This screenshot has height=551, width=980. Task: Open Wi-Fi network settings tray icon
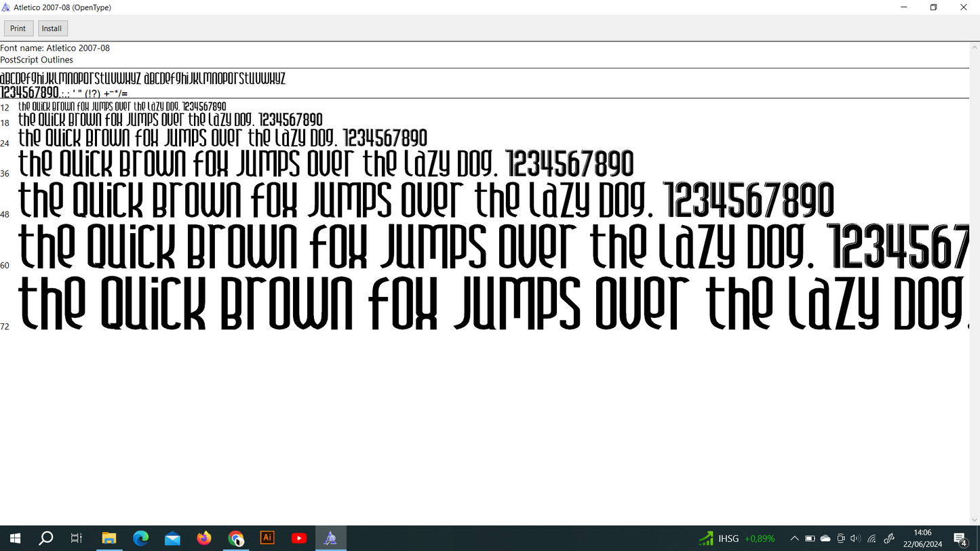click(x=872, y=539)
